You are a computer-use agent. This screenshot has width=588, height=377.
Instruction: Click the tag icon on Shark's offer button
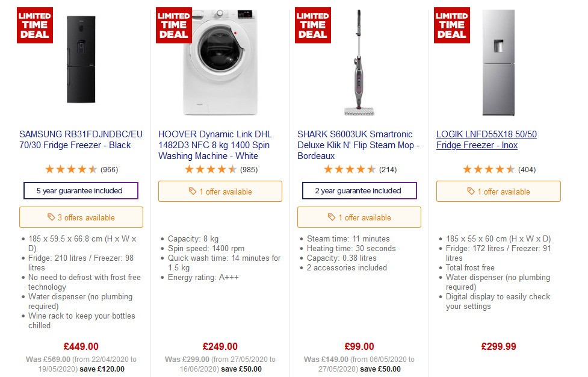point(330,217)
